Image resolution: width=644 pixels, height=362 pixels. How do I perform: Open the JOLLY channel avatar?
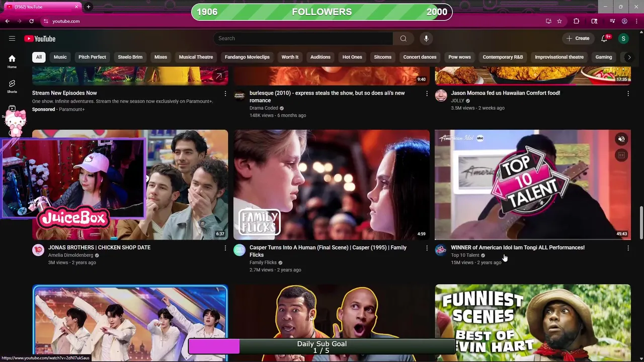click(x=441, y=96)
